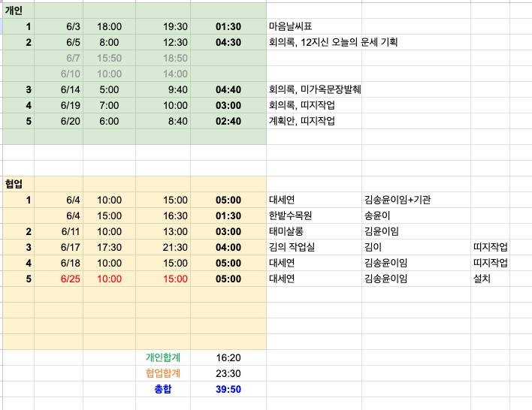The width and height of the screenshot is (532, 410).
Task: Click the start time 7:00
Action: 109,105
